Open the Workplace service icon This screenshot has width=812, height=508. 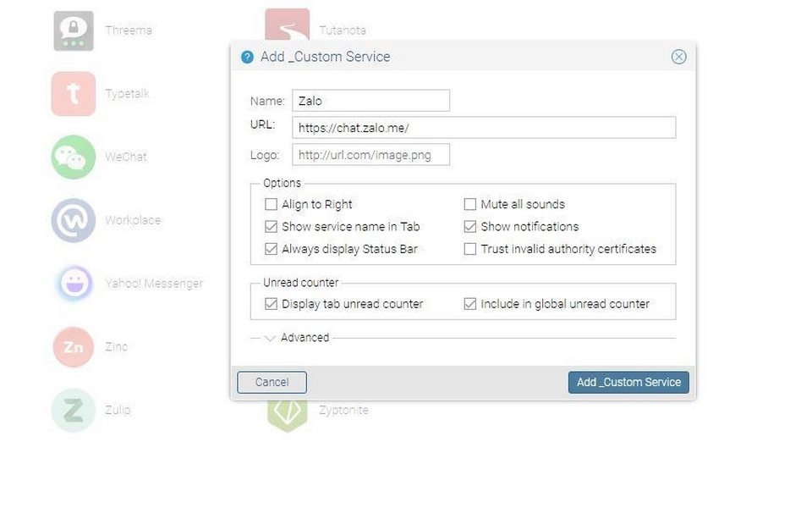[74, 220]
